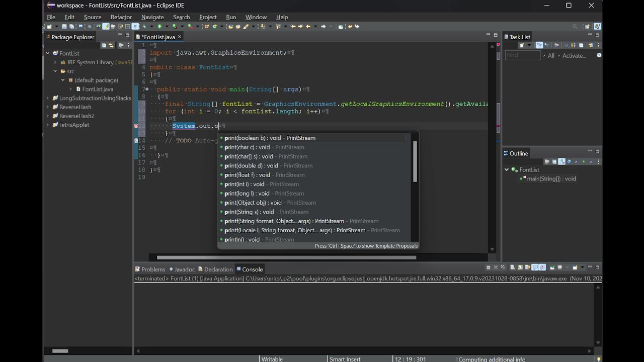Collapse All icon in Outline toolbar
Screen dimensions: 644x362
click(554, 162)
